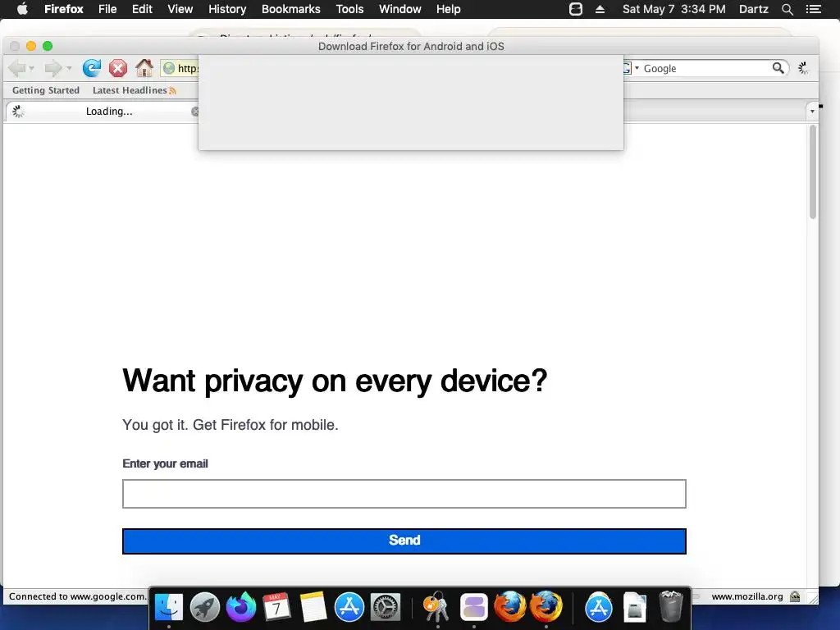Viewport: 840px width, 630px height.
Task: Click the date and time in menu bar
Action: click(x=674, y=9)
